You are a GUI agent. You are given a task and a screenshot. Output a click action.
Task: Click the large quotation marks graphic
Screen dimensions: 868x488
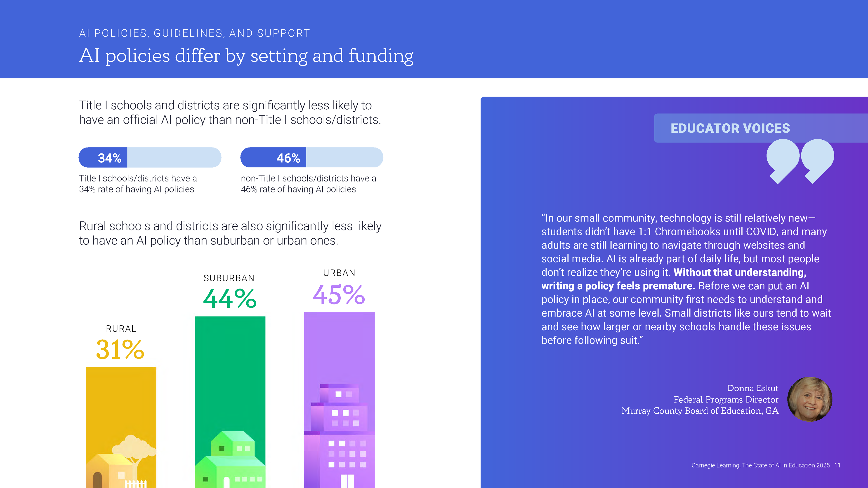[800, 161]
